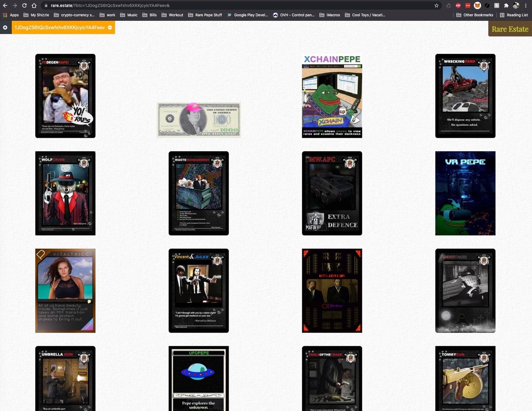The width and height of the screenshot is (532, 411).
Task: Add a new address with plus icon
Action: (x=5, y=27)
